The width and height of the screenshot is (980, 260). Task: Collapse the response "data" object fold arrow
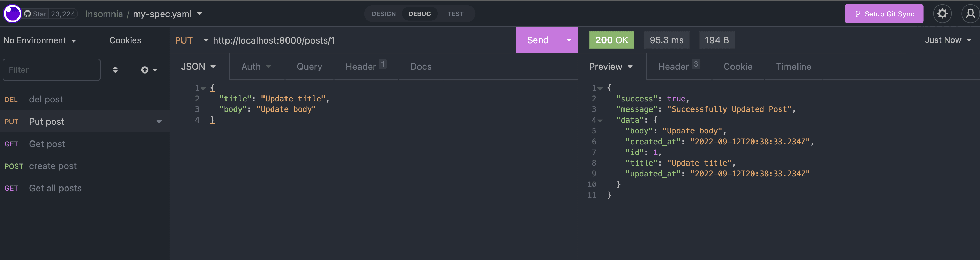pos(600,121)
